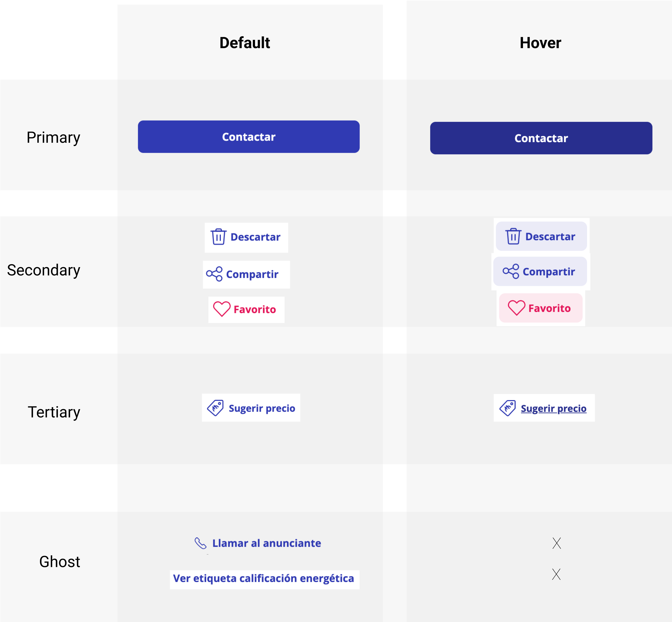Click the trash icon in hover Descartar button
Viewport: 672px width, 622px height.
(x=513, y=236)
